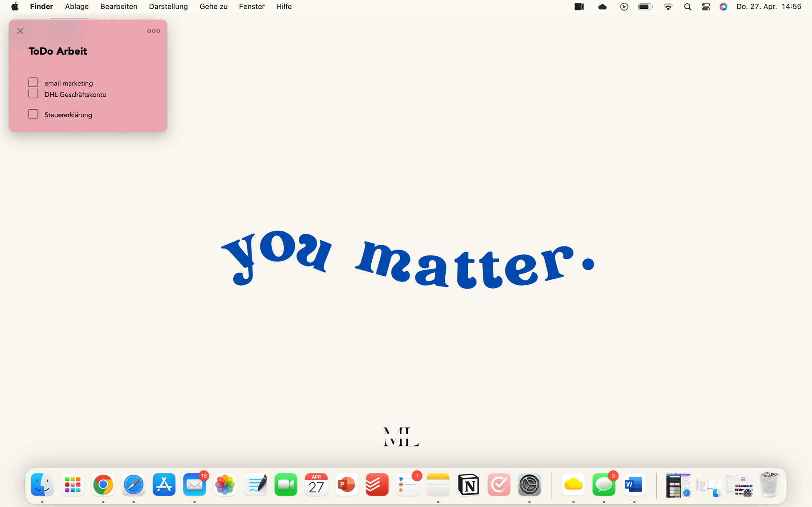Viewport: 812px width, 507px height.
Task: Open the Mail app with 16 badge
Action: (194, 484)
